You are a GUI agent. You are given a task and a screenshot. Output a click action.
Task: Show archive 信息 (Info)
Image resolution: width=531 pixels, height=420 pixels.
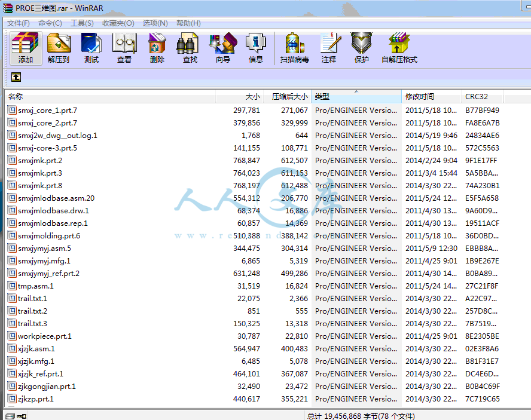point(256,48)
